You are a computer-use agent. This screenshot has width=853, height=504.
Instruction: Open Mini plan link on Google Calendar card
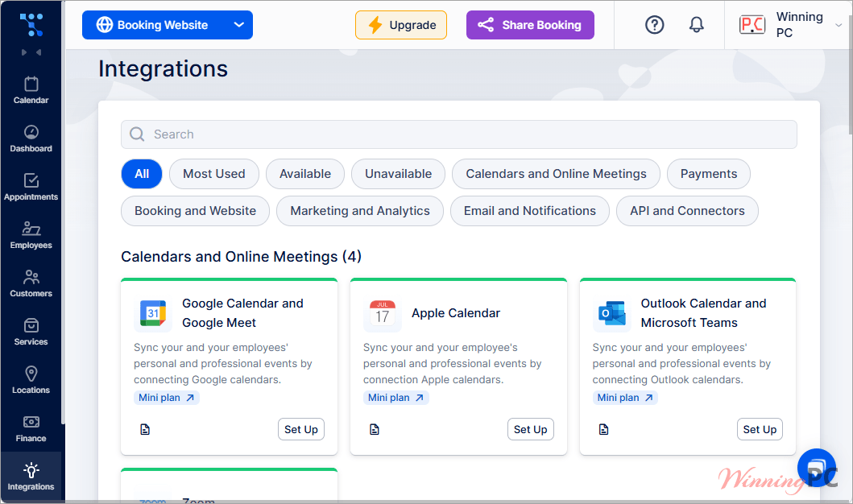point(167,398)
